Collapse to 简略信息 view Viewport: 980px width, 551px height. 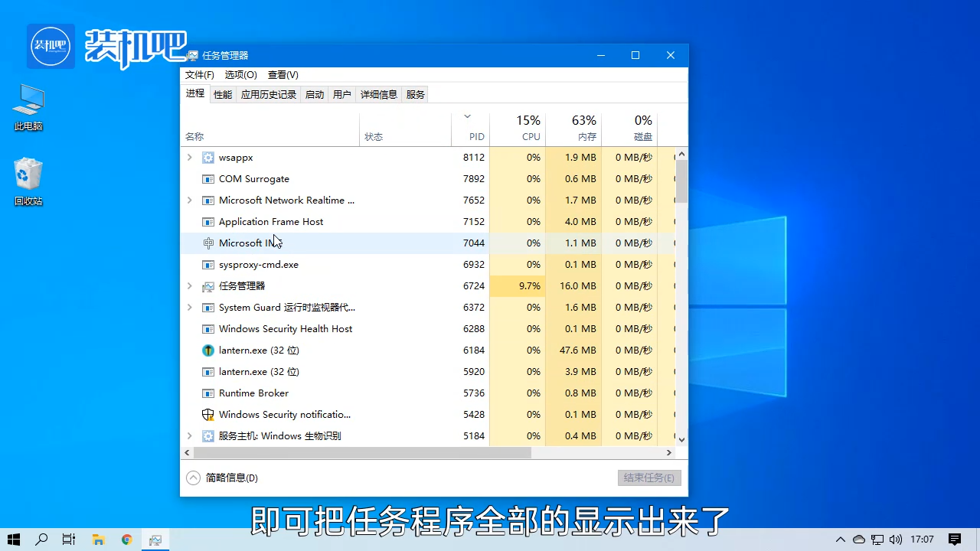coord(222,478)
